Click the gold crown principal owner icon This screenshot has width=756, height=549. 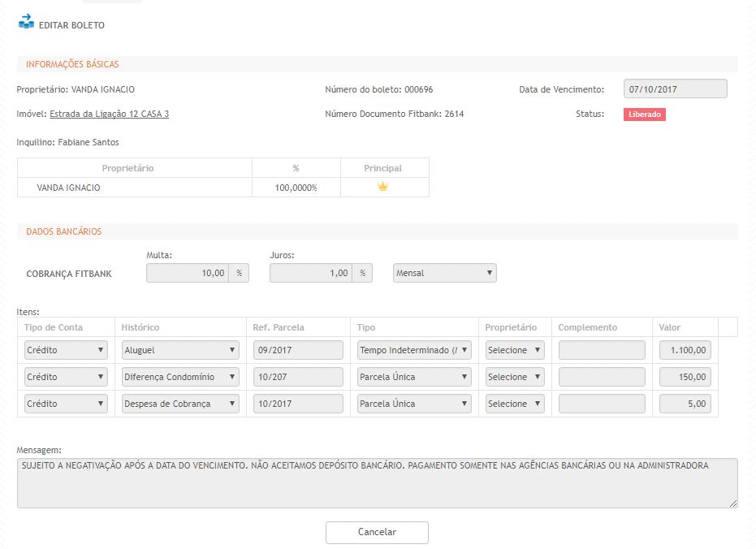point(382,187)
